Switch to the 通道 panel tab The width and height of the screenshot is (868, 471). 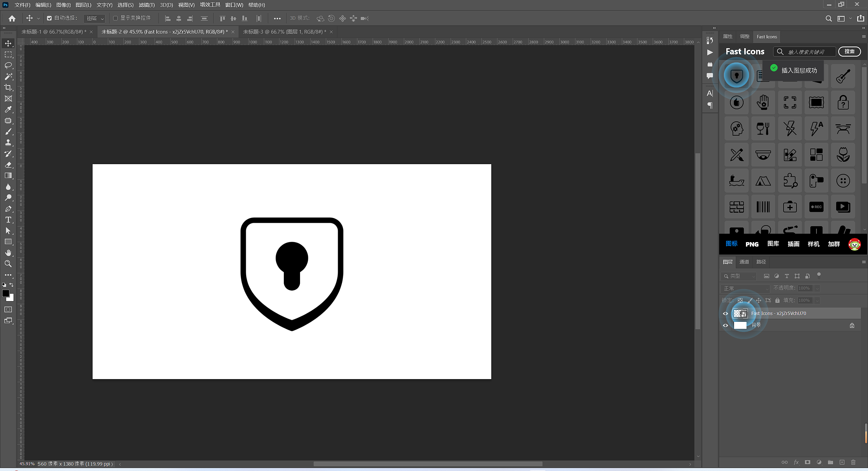pos(744,262)
